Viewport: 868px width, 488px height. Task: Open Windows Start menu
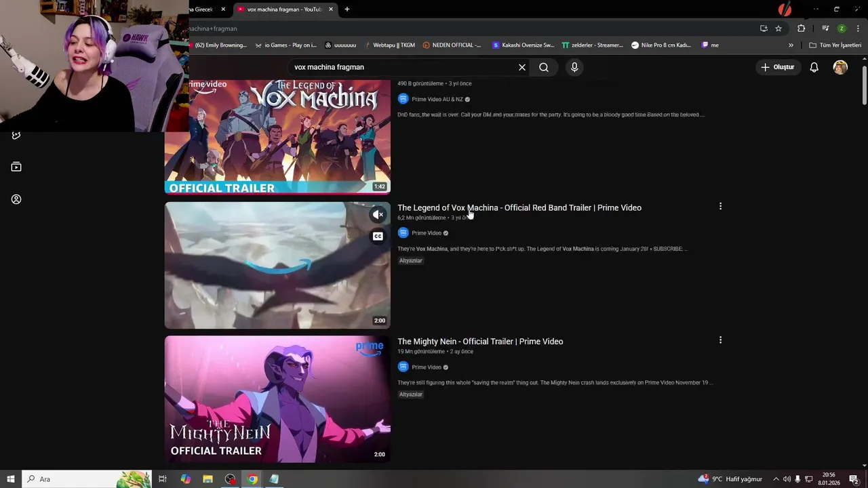11,479
